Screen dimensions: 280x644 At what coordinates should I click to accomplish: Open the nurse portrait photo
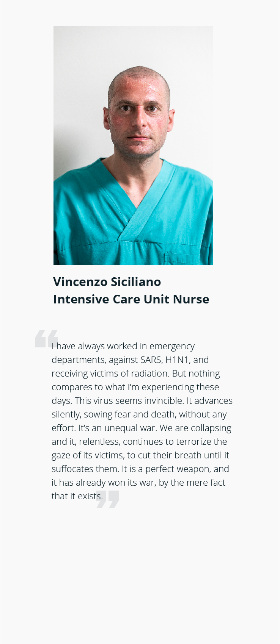[133, 145]
